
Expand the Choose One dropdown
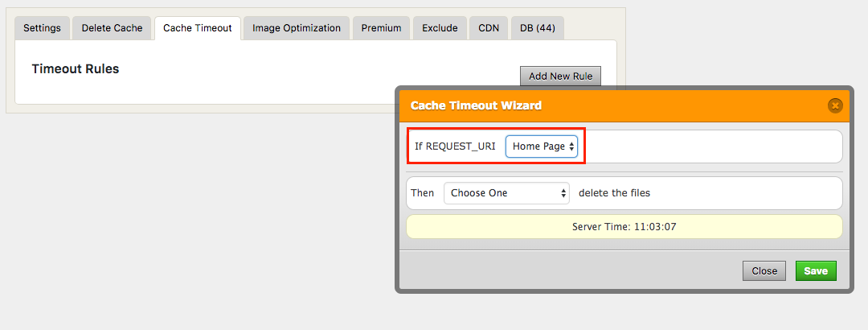(506, 193)
